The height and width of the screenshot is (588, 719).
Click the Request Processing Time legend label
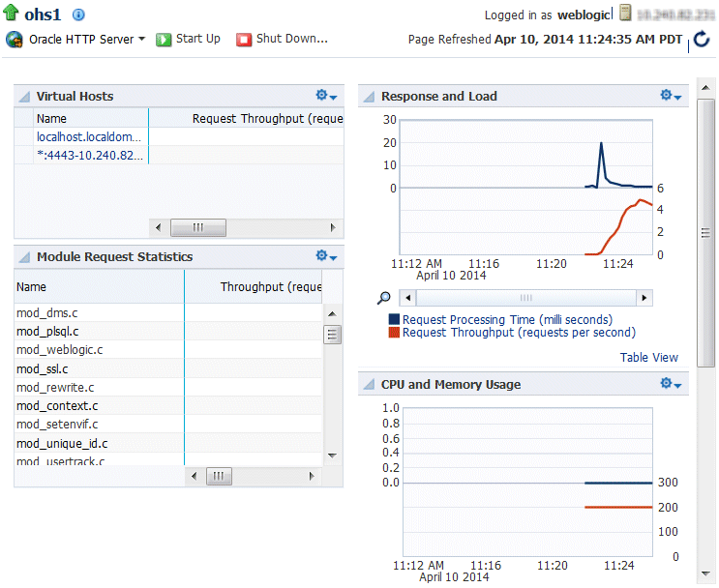[507, 319]
